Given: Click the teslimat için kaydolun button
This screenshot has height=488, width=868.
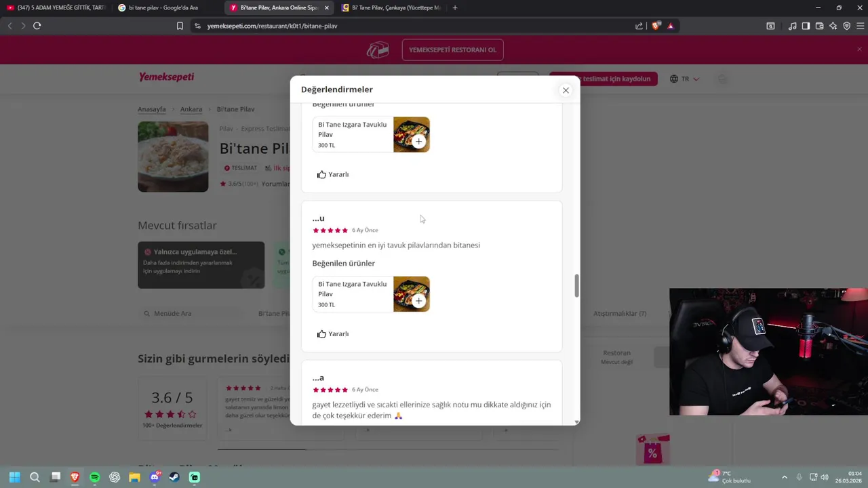Looking at the screenshot, I should coord(604,79).
